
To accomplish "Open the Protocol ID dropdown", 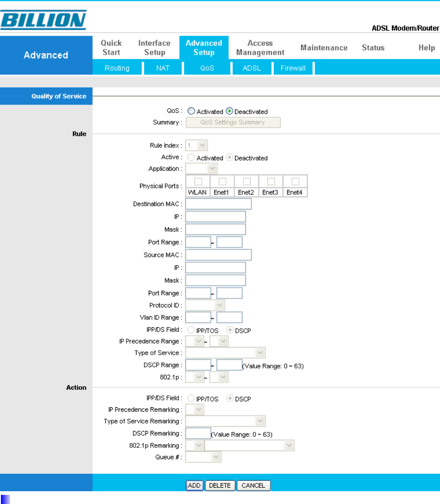I will (205, 305).
